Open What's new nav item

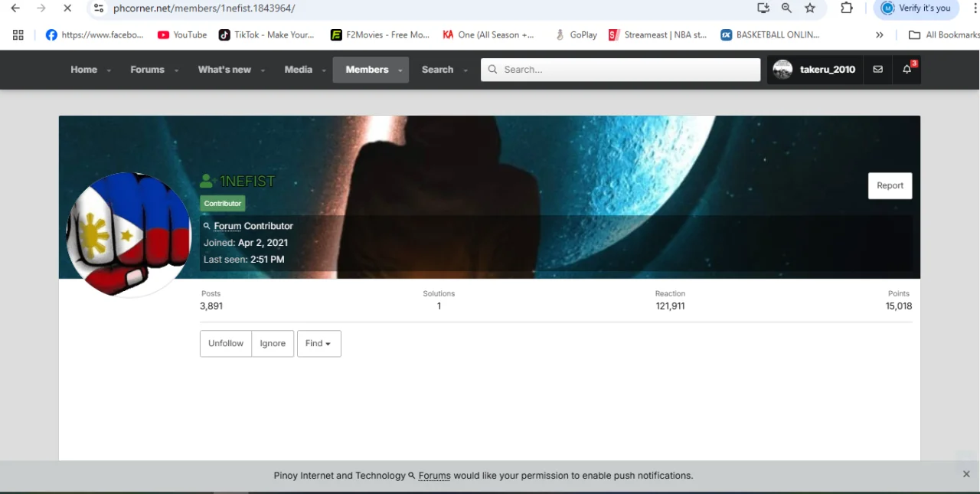point(224,70)
